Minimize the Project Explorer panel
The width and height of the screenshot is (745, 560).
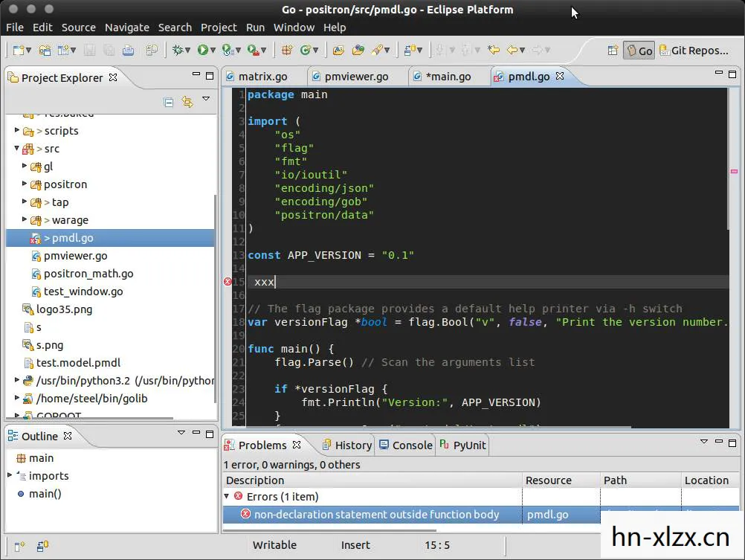[x=196, y=74]
